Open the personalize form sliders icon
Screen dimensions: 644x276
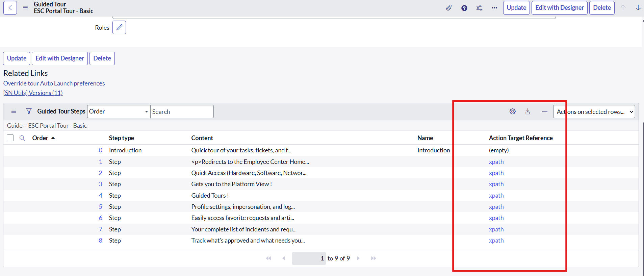479,8
